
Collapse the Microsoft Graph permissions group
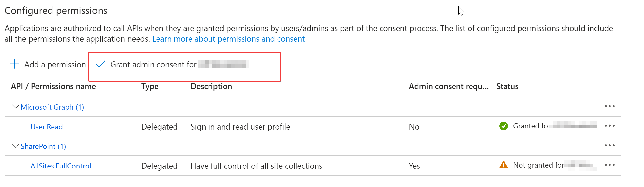(16, 107)
